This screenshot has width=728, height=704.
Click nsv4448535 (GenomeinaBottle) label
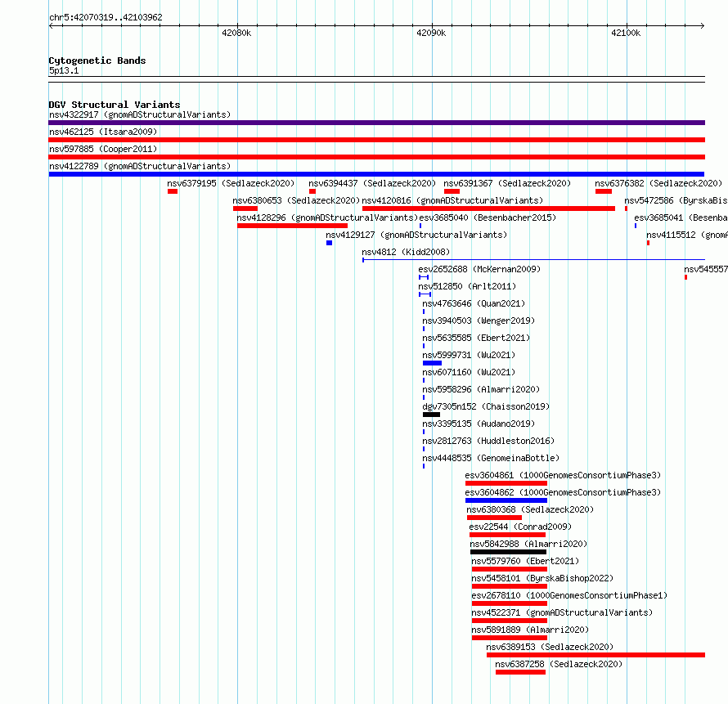[x=491, y=458]
